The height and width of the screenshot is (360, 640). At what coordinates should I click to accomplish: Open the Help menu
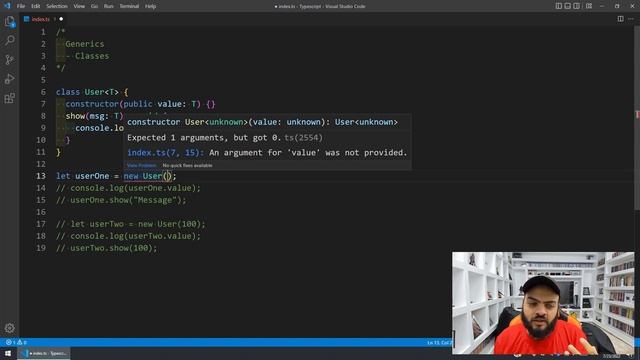(151, 6)
